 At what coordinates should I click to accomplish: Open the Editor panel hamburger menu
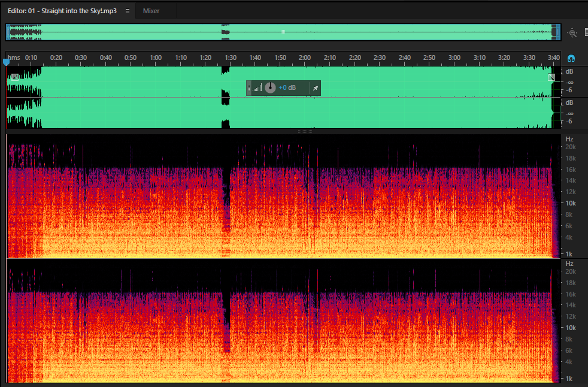pos(128,11)
